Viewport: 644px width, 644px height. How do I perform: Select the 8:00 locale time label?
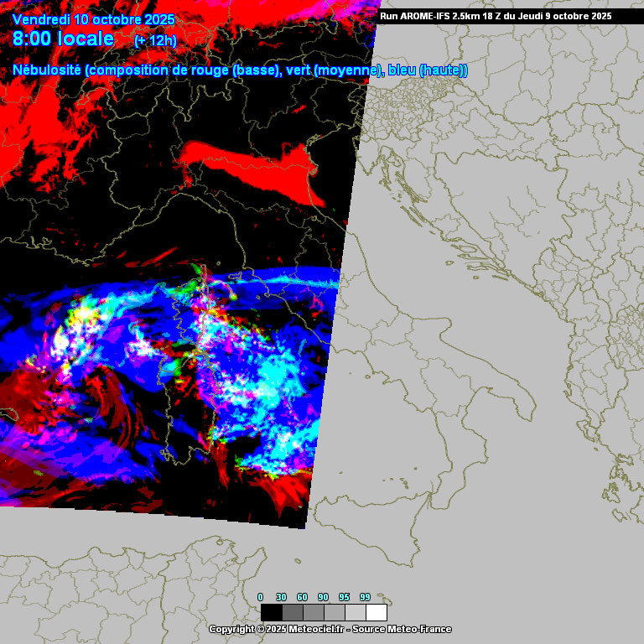point(64,39)
